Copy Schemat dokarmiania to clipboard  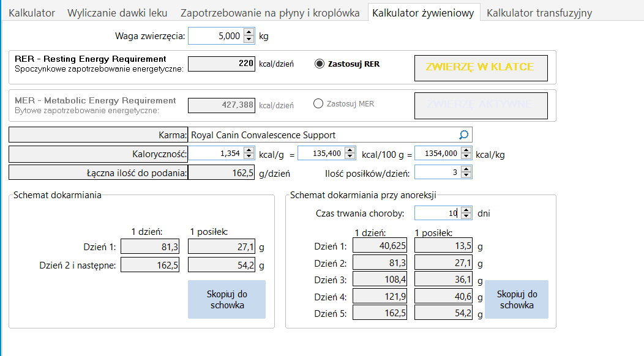(227, 299)
